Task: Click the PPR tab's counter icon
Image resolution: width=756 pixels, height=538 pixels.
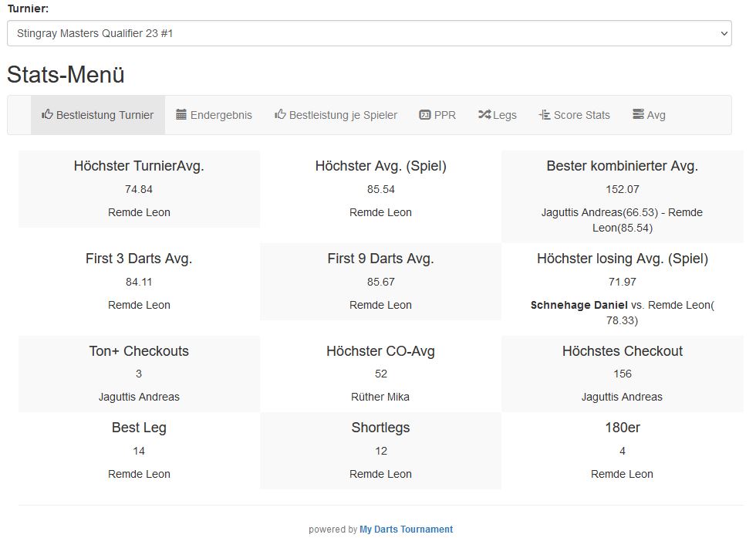Action: click(x=424, y=115)
